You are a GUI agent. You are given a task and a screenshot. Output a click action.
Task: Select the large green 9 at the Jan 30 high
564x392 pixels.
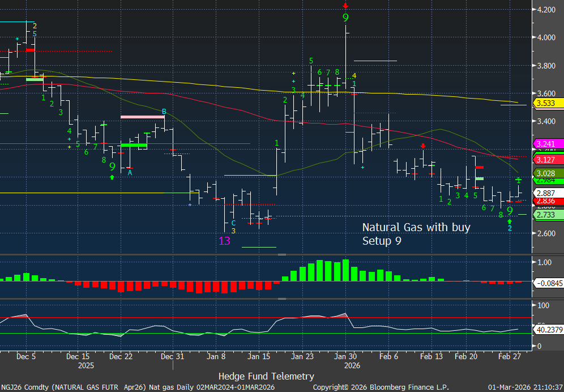pos(345,18)
